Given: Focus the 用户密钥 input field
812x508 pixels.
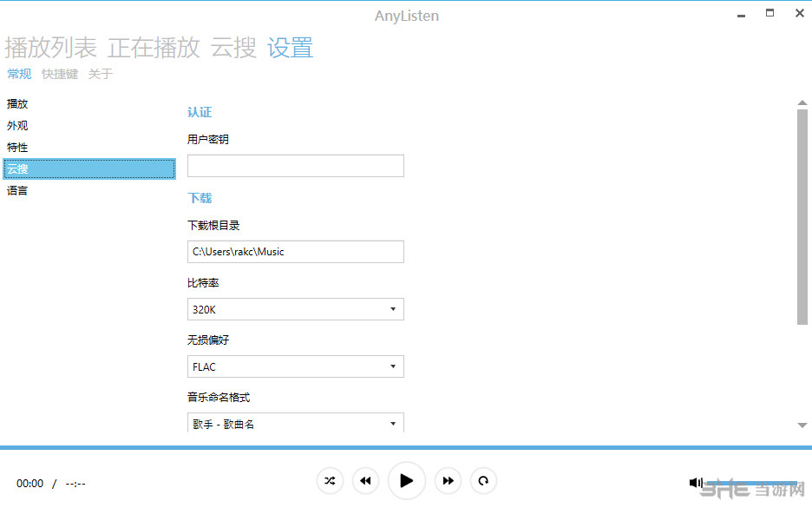Looking at the screenshot, I should 296,166.
